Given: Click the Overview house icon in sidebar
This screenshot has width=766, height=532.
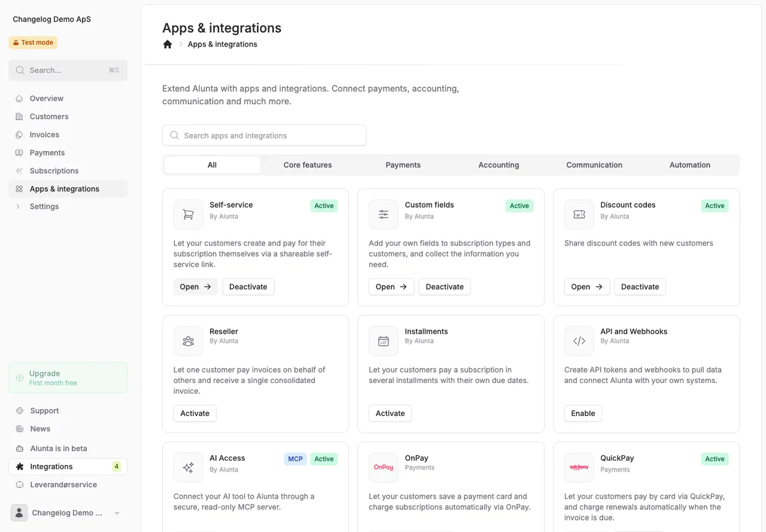Looking at the screenshot, I should pos(19,99).
